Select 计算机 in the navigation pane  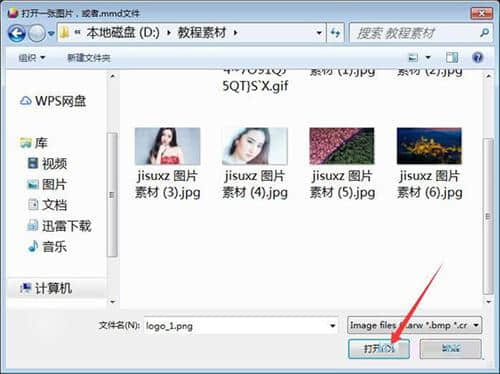[x=46, y=288]
